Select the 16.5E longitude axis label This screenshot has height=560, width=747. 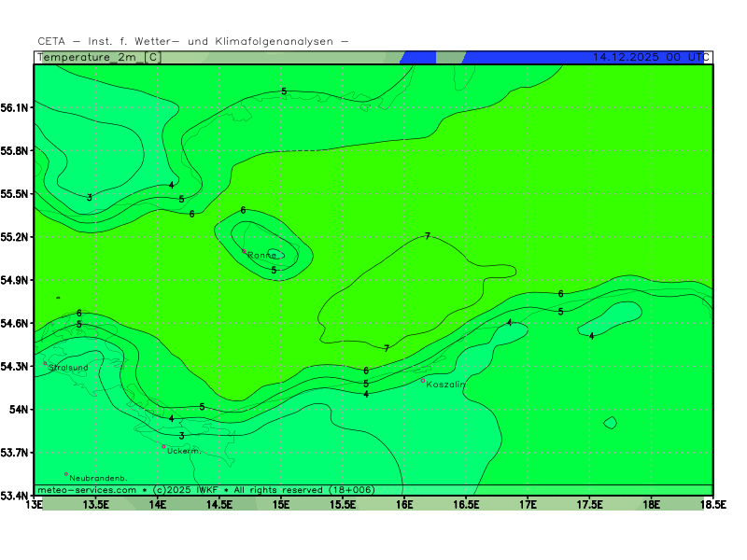(466, 505)
